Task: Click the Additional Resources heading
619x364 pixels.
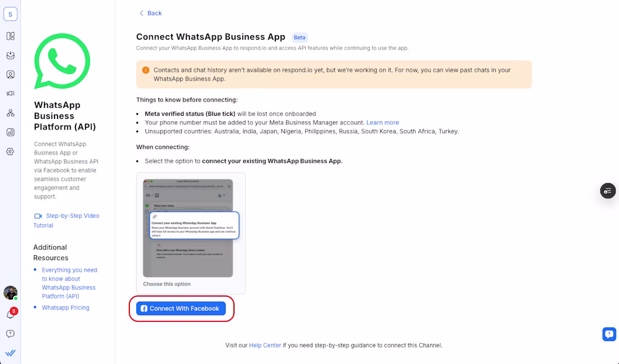Action: [x=51, y=253]
